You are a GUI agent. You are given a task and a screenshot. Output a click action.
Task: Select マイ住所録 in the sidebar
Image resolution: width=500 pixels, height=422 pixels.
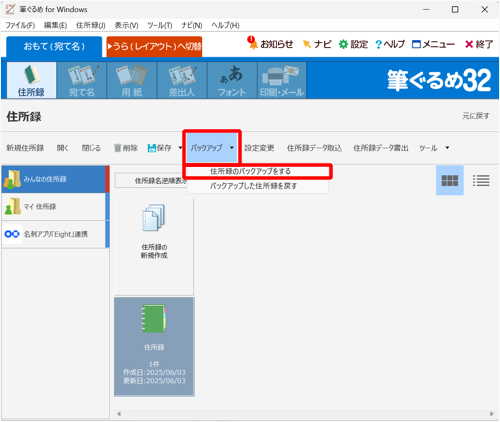pyautogui.click(x=55, y=207)
